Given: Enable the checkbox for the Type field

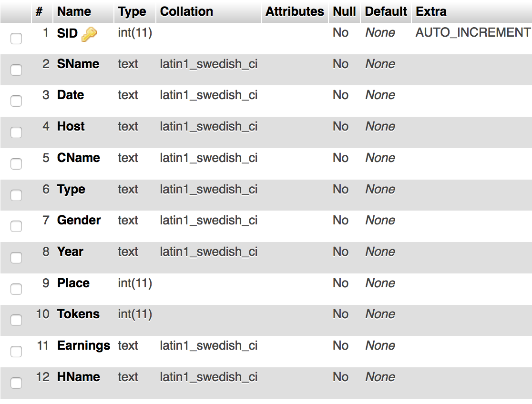Looking at the screenshot, I should click(16, 195).
